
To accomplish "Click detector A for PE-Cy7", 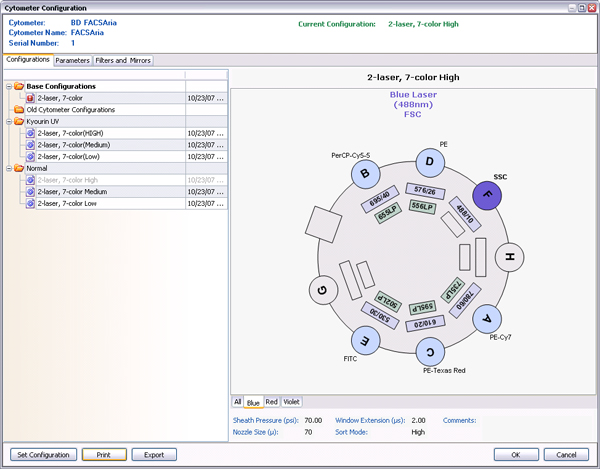I will point(487,319).
